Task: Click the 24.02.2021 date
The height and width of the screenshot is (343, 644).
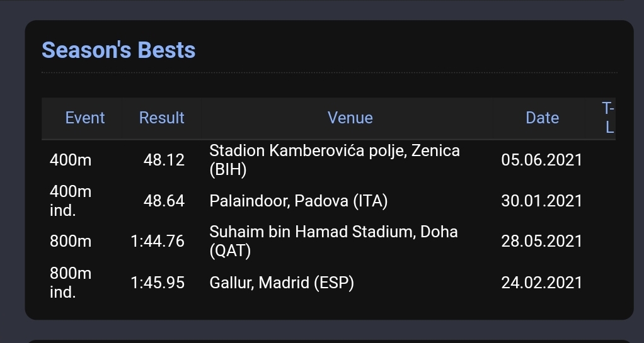Action: point(542,283)
